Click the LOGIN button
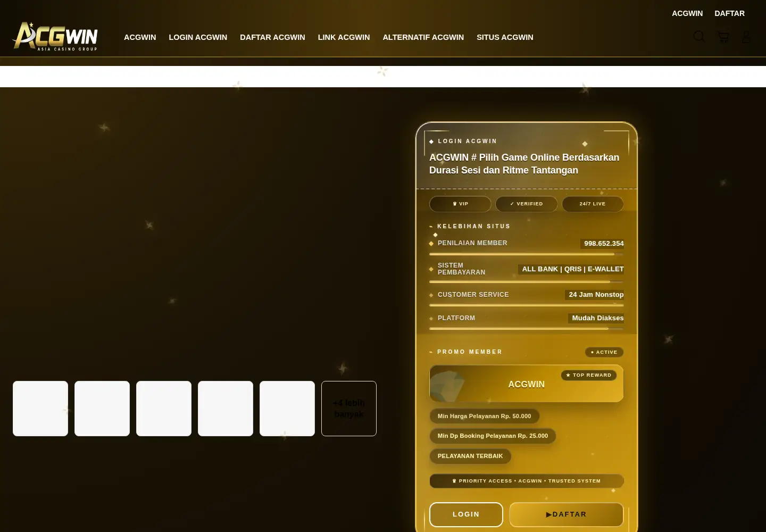 coord(466,514)
